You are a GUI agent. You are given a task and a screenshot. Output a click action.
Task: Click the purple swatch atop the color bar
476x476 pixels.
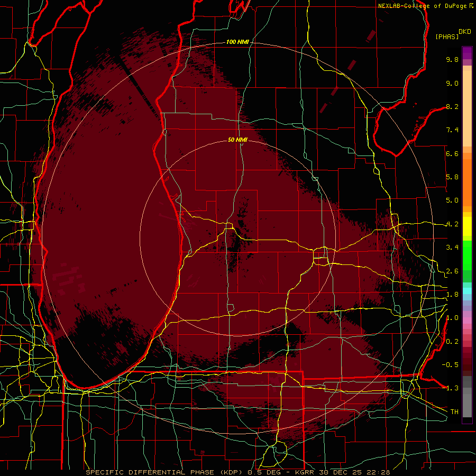467,53
